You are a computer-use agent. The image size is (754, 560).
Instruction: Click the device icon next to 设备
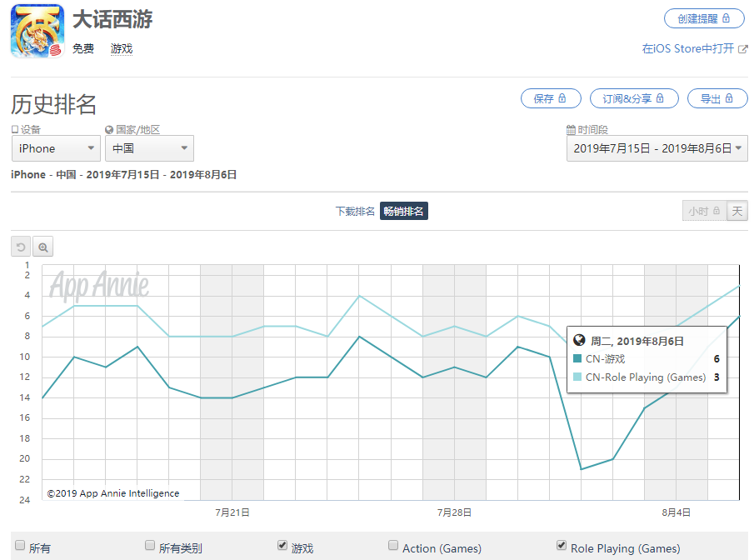click(15, 130)
